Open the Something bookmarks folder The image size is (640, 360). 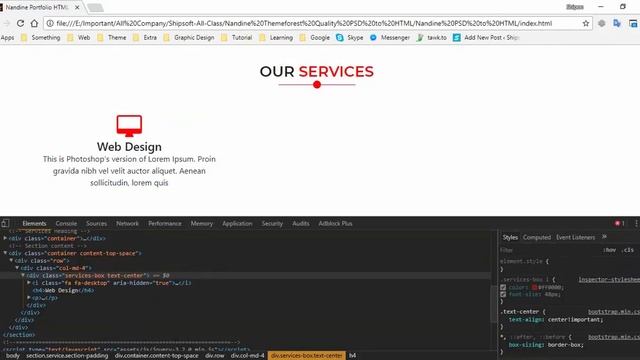pyautogui.click(x=40, y=38)
